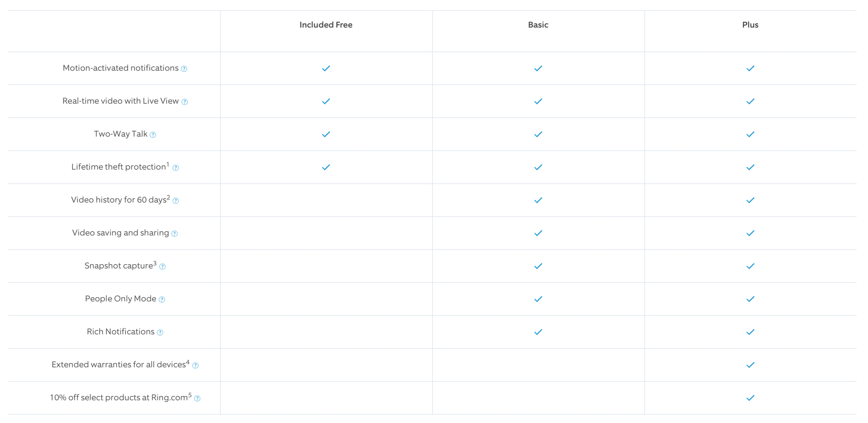868x423 pixels.
Task: Click the Rich Notifications feature label
Action: 120,332
